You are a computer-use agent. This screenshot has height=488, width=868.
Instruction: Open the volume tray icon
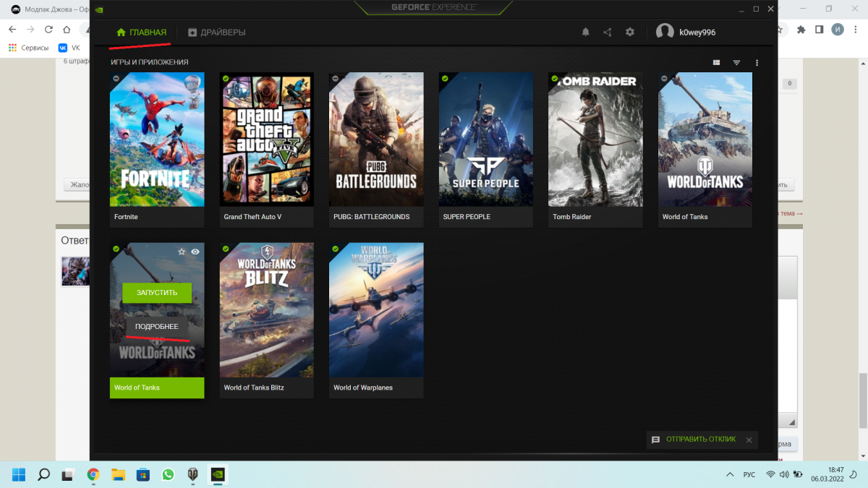[784, 475]
